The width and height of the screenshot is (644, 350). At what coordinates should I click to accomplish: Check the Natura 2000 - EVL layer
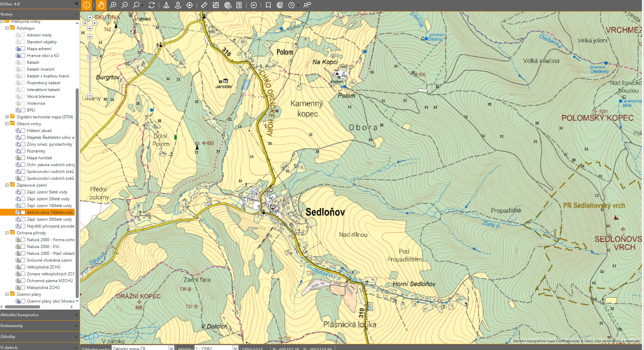coord(23,247)
